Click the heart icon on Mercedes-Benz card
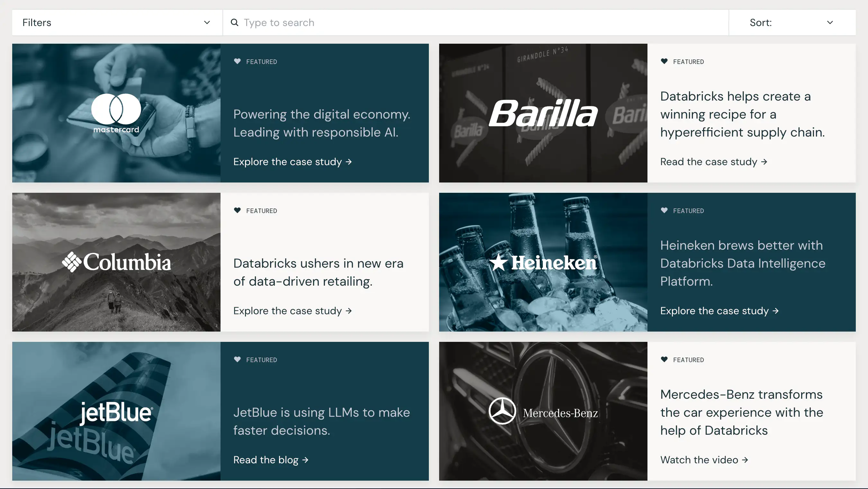This screenshot has height=489, width=868. (664, 359)
